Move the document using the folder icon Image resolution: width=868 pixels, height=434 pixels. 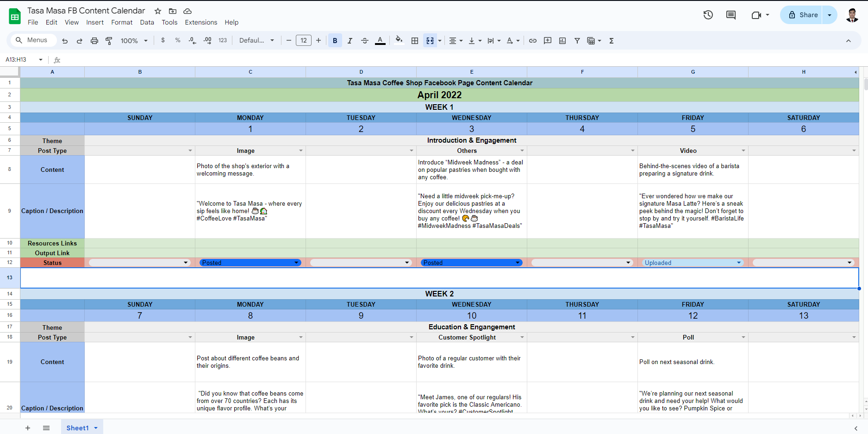click(x=173, y=11)
